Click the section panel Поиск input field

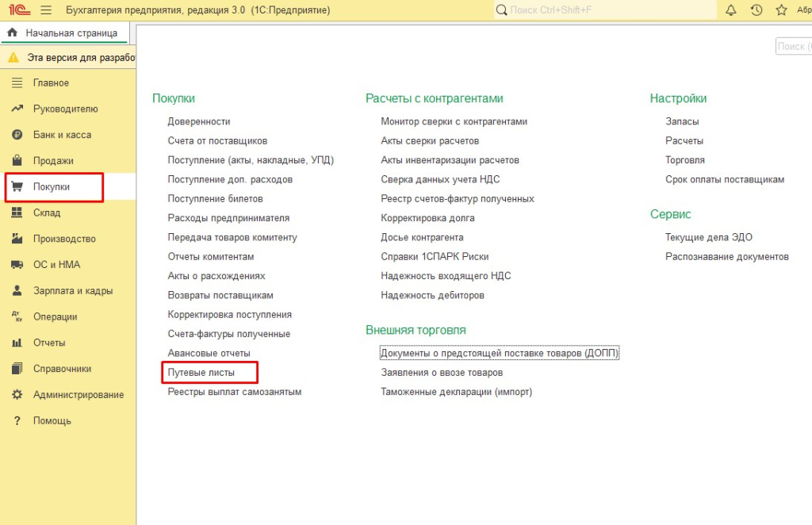click(x=793, y=46)
